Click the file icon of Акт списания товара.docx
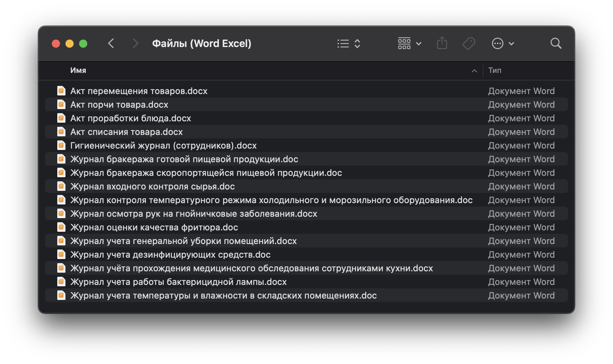Screen dimensions: 613x364 [61, 132]
